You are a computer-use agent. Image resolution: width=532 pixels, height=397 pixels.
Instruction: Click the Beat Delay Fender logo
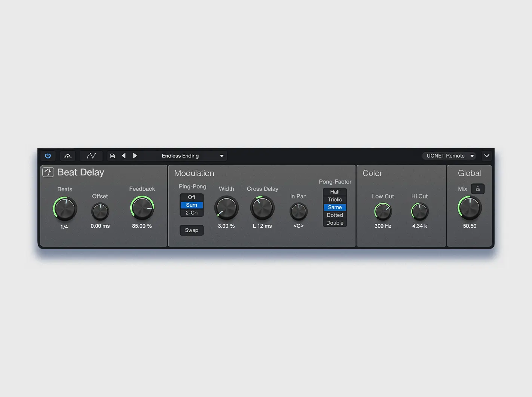pyautogui.click(x=49, y=172)
